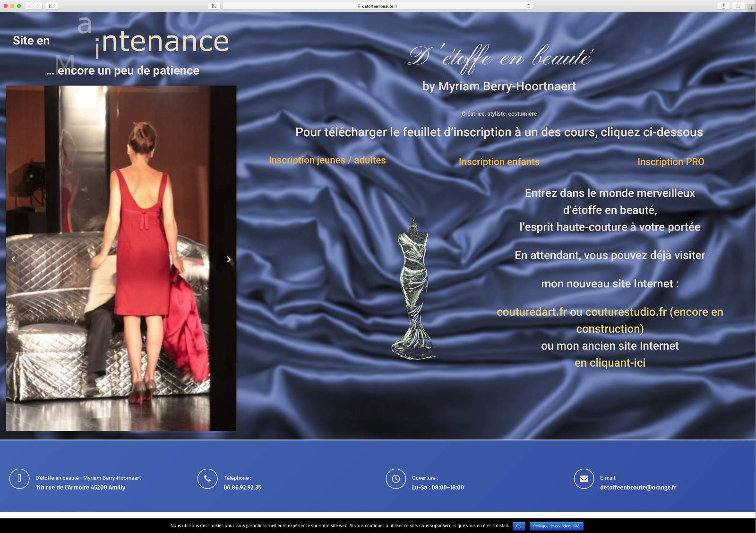Open the Inscription jeunes / adultes link

point(327,160)
